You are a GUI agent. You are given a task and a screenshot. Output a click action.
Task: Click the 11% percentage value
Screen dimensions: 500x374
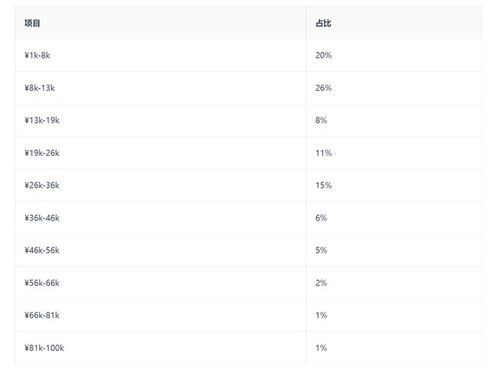click(323, 153)
